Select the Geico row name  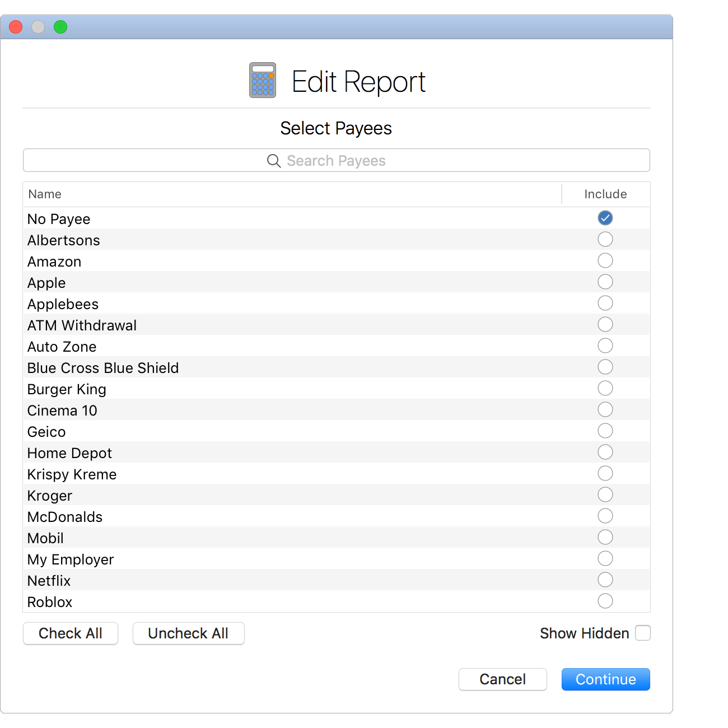tap(46, 432)
